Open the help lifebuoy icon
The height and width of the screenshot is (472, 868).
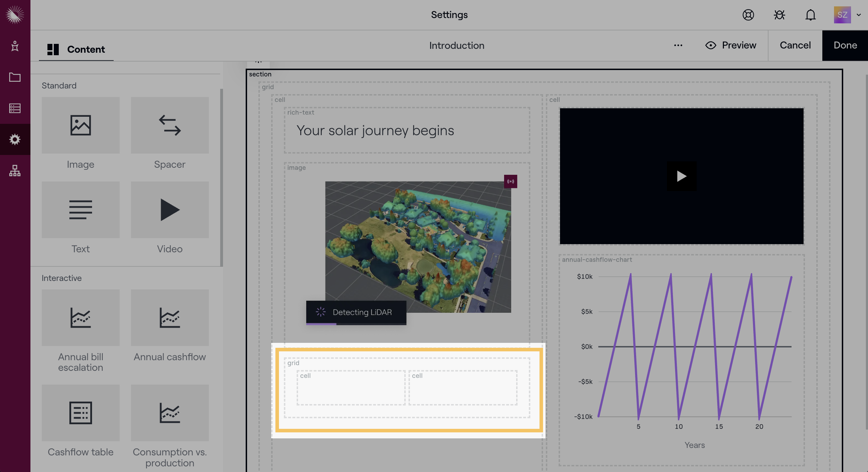pyautogui.click(x=748, y=15)
